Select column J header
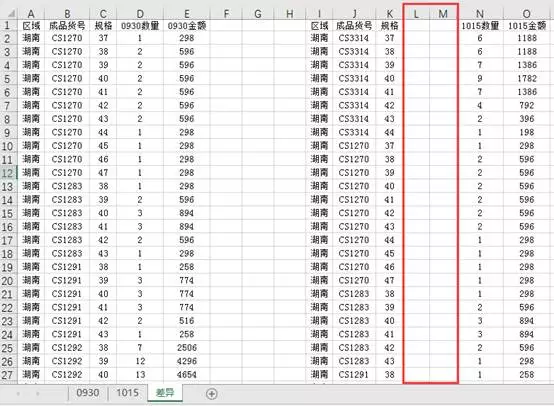The width and height of the screenshot is (554, 406). [x=354, y=14]
